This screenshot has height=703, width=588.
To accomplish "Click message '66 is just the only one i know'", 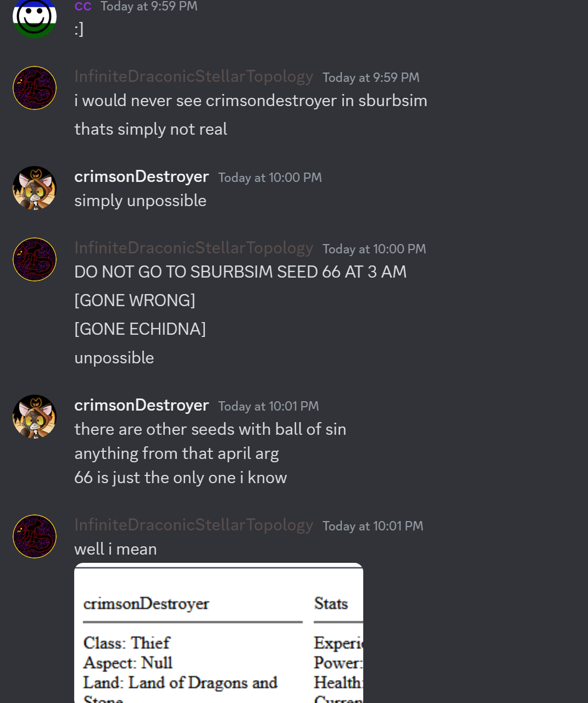I will click(x=180, y=478).
